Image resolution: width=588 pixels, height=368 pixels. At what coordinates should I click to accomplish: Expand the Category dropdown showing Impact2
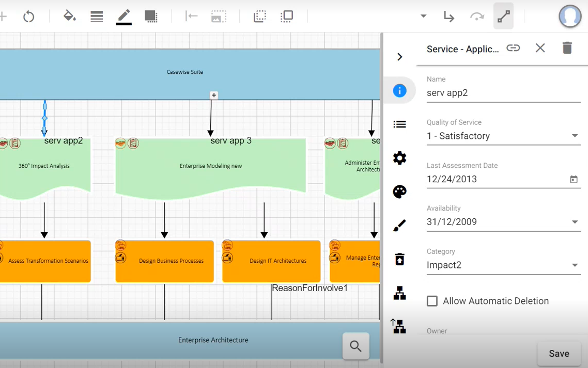pos(575,265)
